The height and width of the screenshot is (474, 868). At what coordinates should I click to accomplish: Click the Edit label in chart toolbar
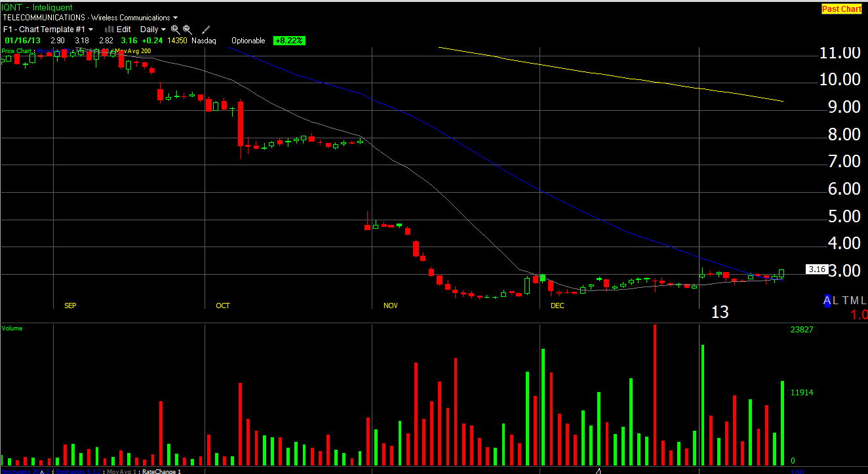[124, 30]
